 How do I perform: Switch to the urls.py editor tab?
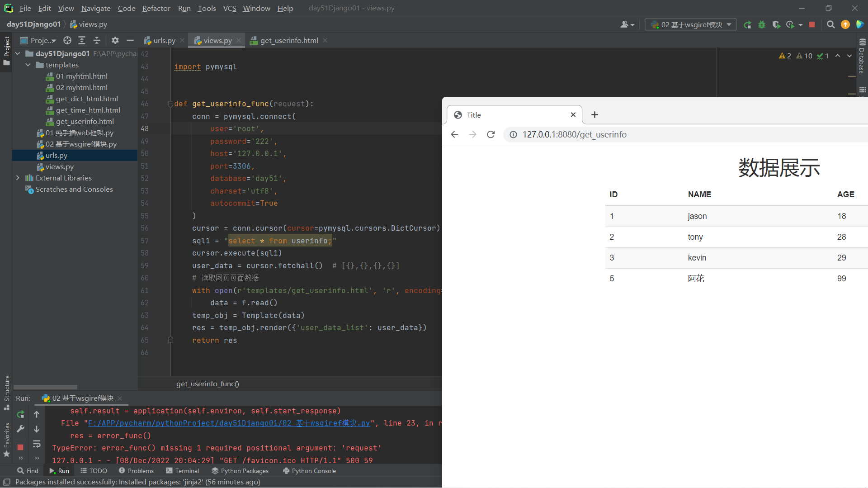(x=164, y=41)
